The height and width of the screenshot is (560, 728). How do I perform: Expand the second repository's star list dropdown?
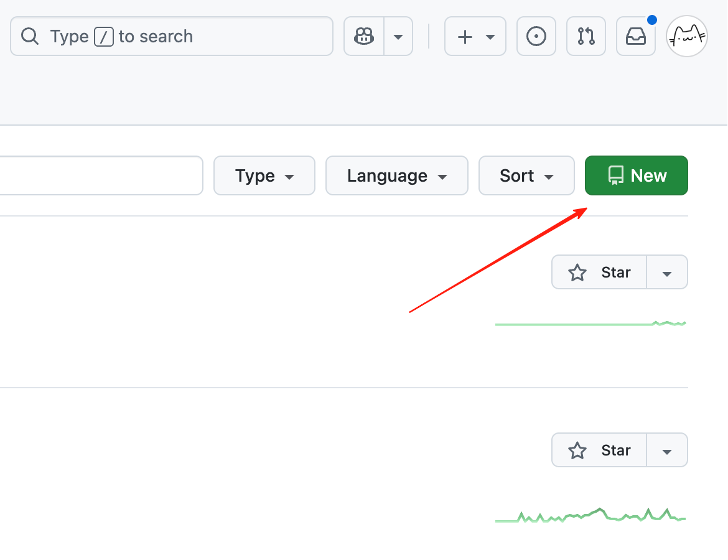pos(667,450)
